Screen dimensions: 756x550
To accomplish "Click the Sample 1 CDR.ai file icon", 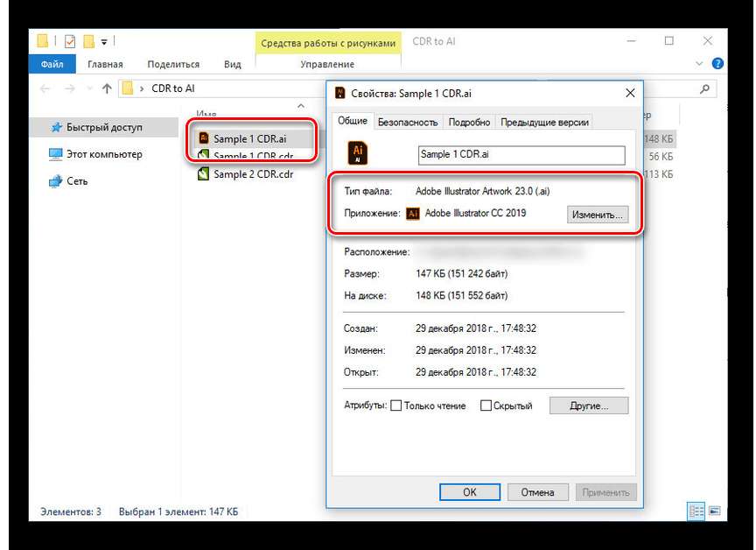I will [204, 138].
